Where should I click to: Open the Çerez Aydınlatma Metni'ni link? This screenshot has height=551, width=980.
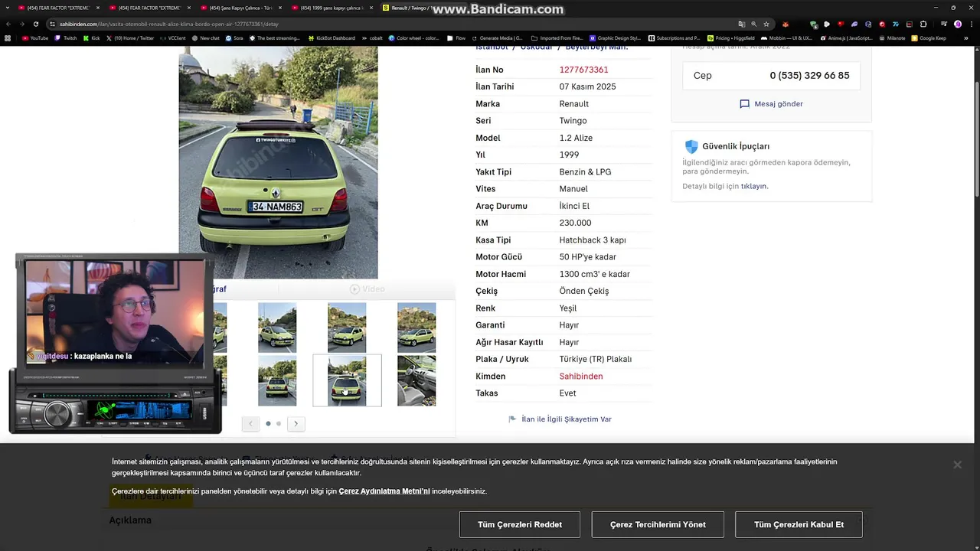click(384, 491)
